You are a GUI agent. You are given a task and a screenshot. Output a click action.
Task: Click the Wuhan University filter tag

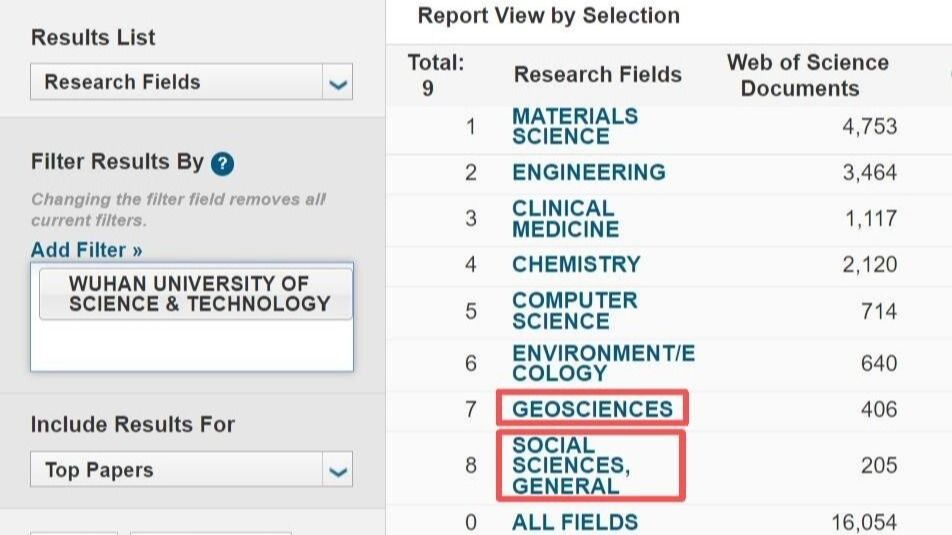point(196,294)
